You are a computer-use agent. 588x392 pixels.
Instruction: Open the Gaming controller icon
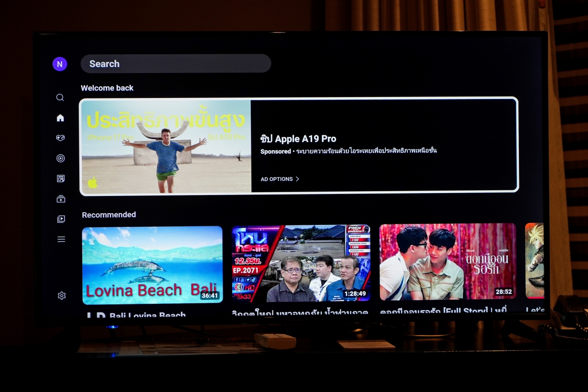[60, 138]
